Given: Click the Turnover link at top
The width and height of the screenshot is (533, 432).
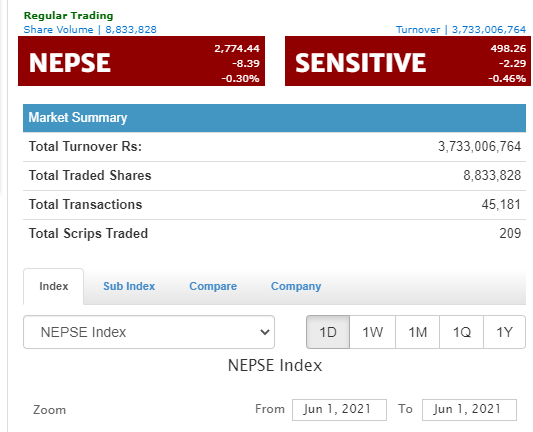Looking at the screenshot, I should [461, 30].
